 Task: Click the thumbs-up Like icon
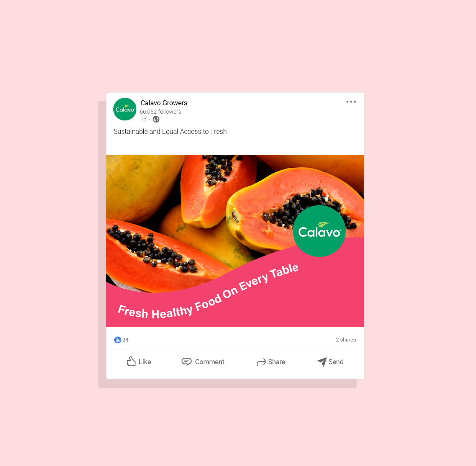[131, 361]
